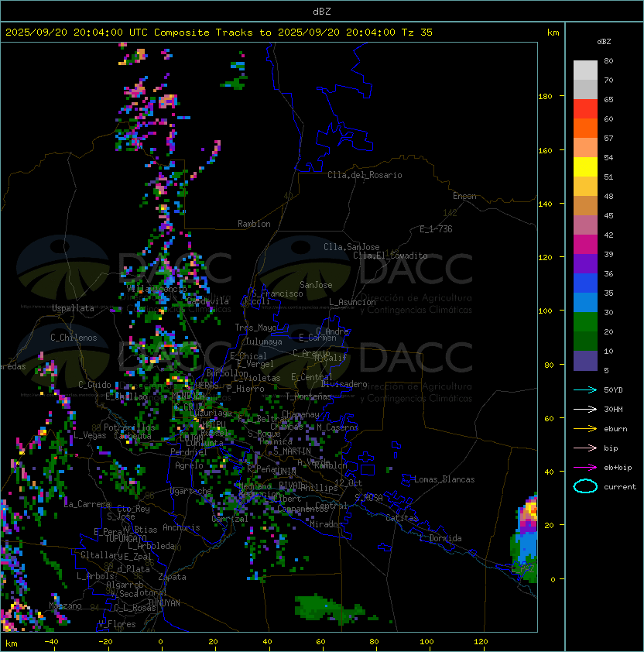Pick the light blue 30-35 dBZ swatch

[x=585, y=302]
